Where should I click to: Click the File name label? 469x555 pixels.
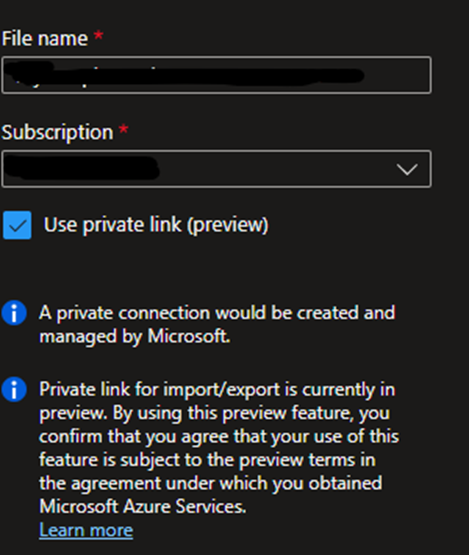click(x=45, y=38)
